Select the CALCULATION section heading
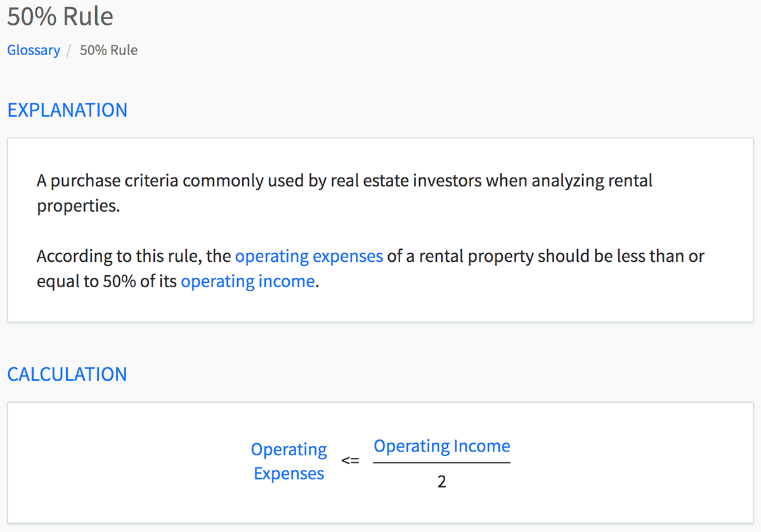 (x=67, y=374)
